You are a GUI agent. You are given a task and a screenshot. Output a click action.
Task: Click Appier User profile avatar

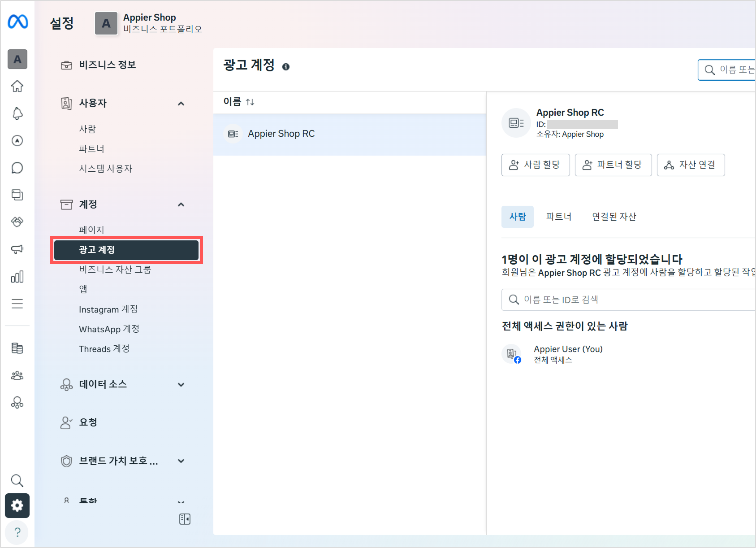coord(511,354)
